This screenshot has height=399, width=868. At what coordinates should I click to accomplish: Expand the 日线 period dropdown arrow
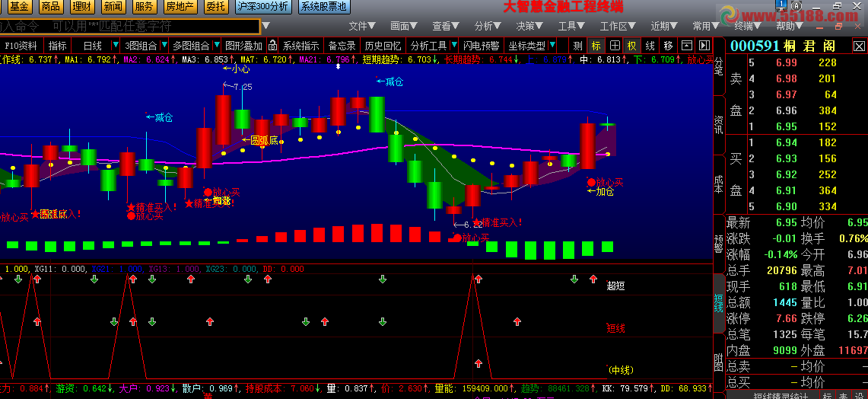(115, 46)
